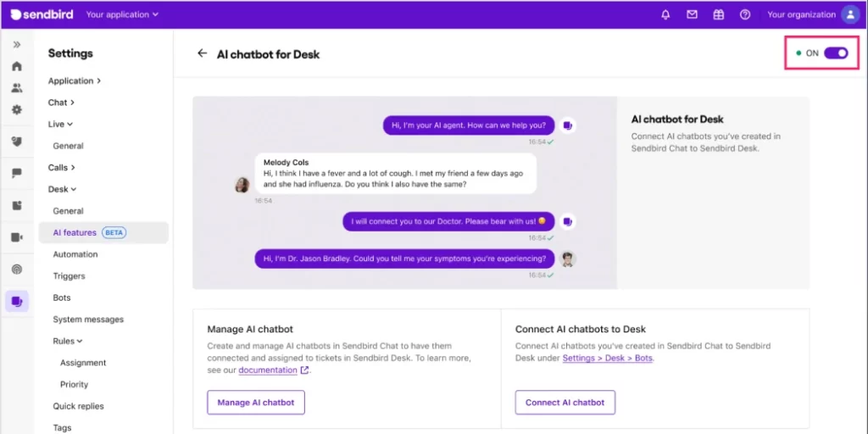Click the 'Connect AI chatbots to Desk' heading

coord(581,330)
